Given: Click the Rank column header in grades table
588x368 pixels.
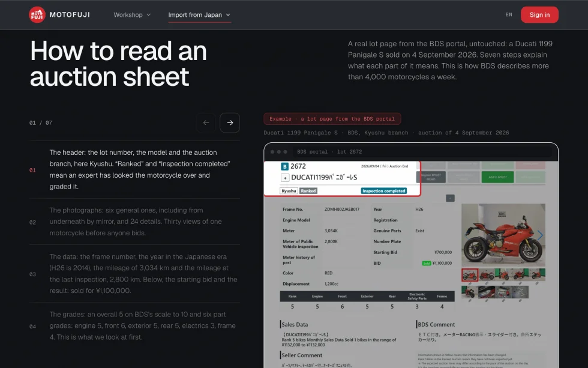Looking at the screenshot, I should pos(293,297).
